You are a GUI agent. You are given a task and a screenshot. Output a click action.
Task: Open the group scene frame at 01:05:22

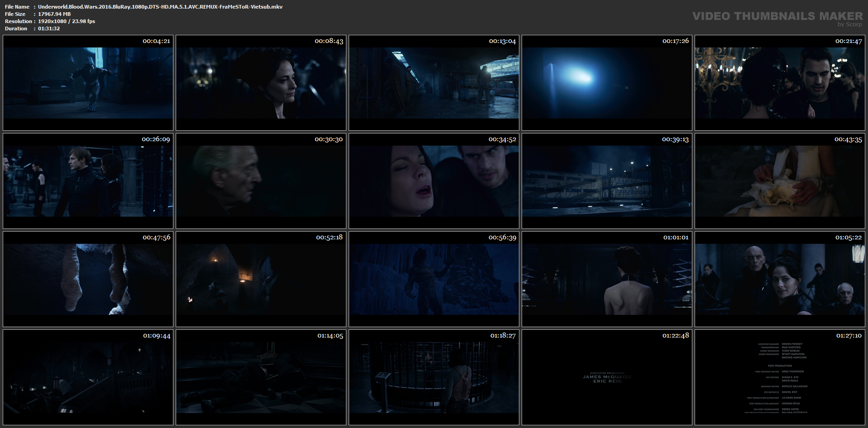780,279
